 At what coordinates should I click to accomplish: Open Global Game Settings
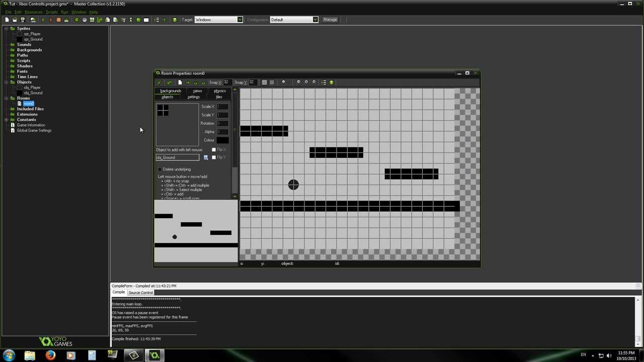coord(34,131)
